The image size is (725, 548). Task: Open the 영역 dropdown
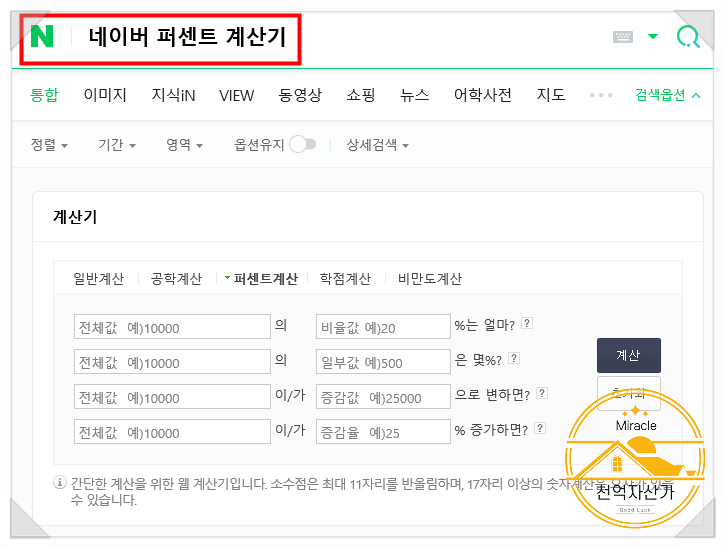tap(184, 145)
